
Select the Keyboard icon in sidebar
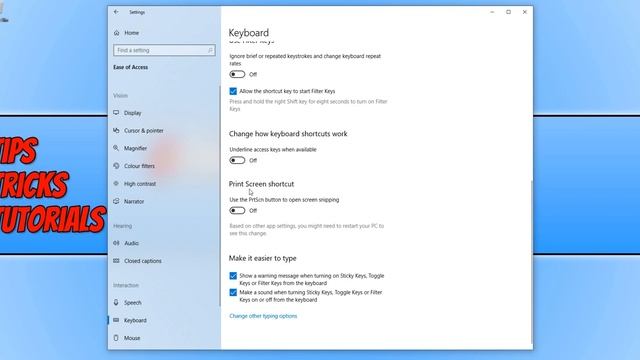point(116,320)
